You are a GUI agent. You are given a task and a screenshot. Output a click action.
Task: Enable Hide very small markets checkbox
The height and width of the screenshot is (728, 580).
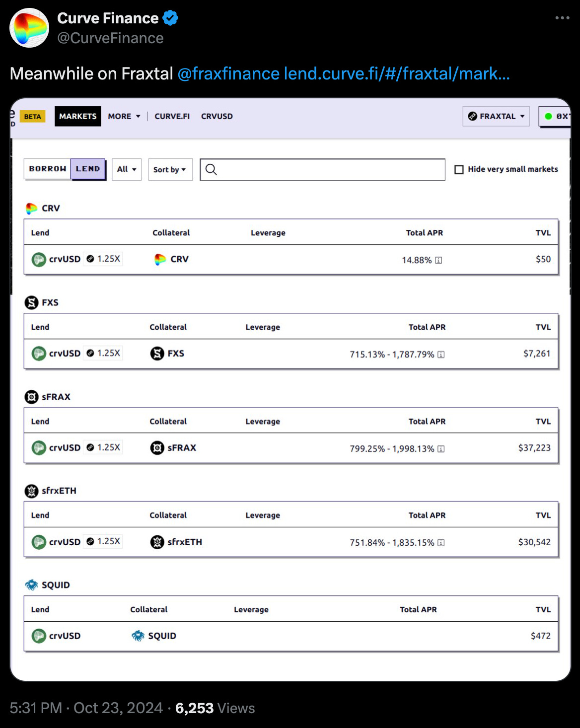click(459, 169)
